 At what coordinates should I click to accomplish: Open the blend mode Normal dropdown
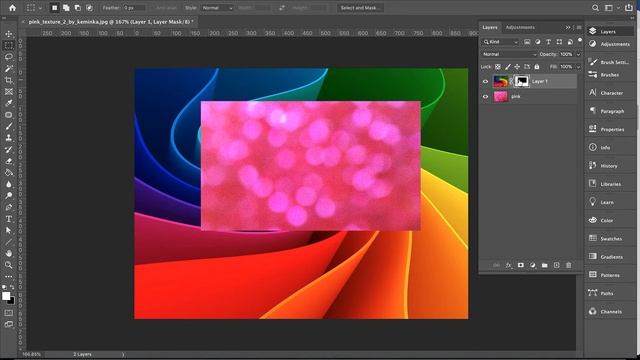pos(509,54)
